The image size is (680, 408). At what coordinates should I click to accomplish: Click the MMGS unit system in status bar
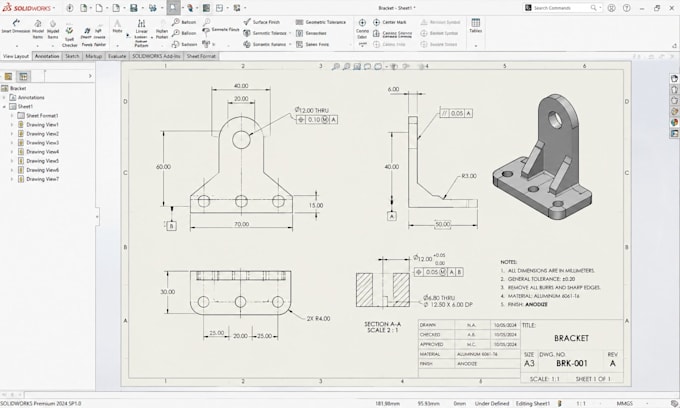click(x=624, y=403)
